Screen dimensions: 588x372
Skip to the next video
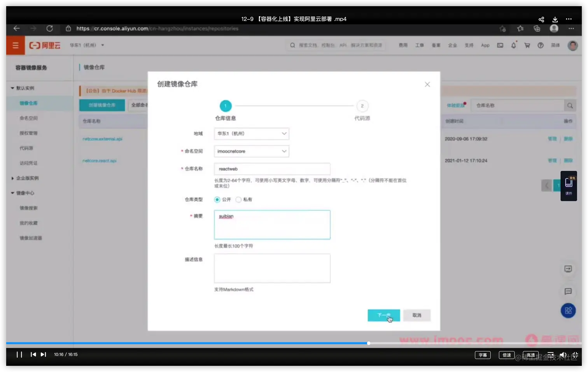[43, 355]
